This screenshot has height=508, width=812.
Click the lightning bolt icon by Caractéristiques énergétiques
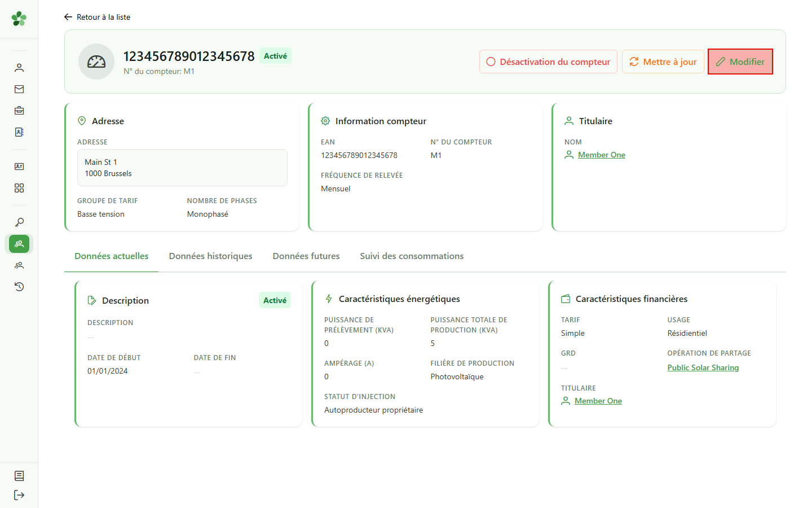[x=329, y=299]
